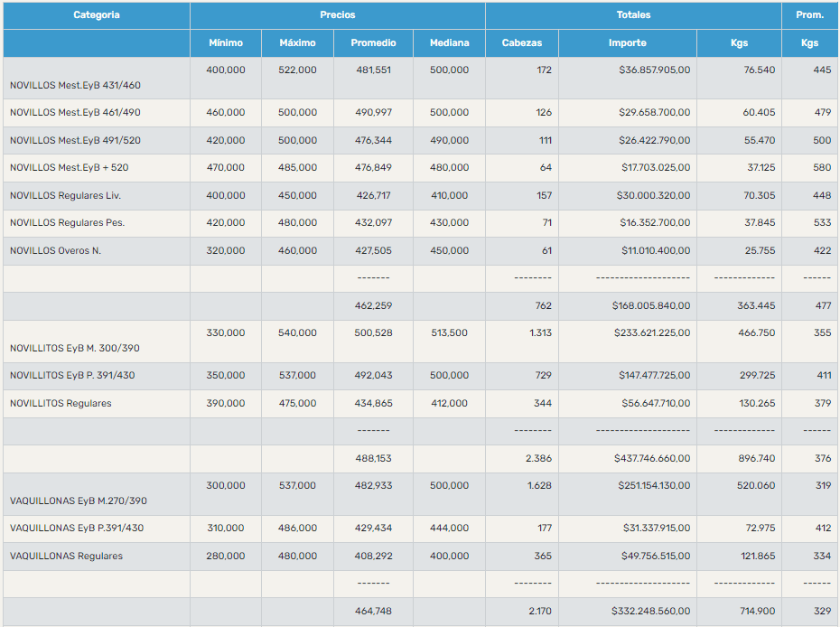Viewport: 840px width, 627px height.
Task: Click the Totales group header
Action: [633, 15]
